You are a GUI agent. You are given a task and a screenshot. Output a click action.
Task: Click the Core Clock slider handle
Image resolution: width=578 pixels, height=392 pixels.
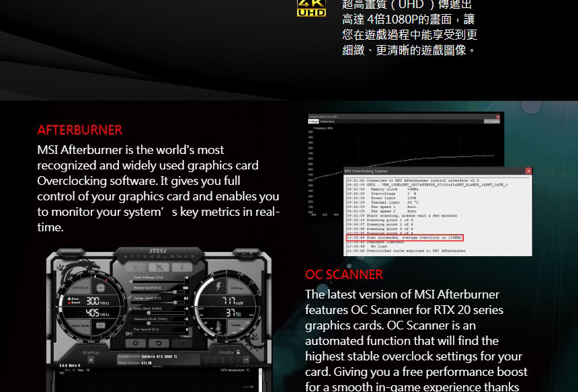(x=149, y=313)
